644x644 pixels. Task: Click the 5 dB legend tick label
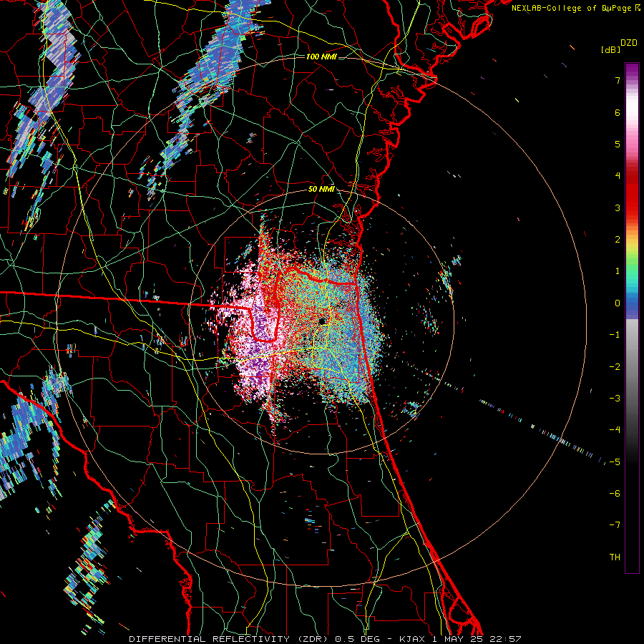[618, 144]
